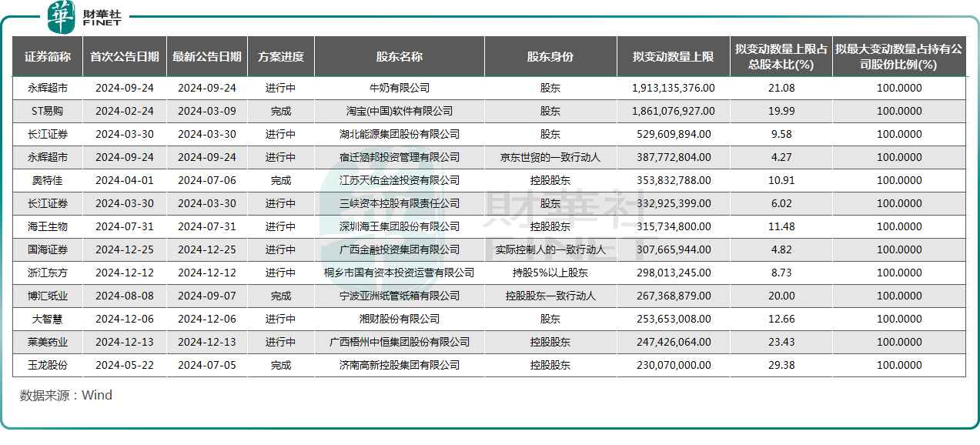Image resolution: width=980 pixels, height=445 pixels.
Task: Select the 证券简称 column header
Action: pos(48,57)
